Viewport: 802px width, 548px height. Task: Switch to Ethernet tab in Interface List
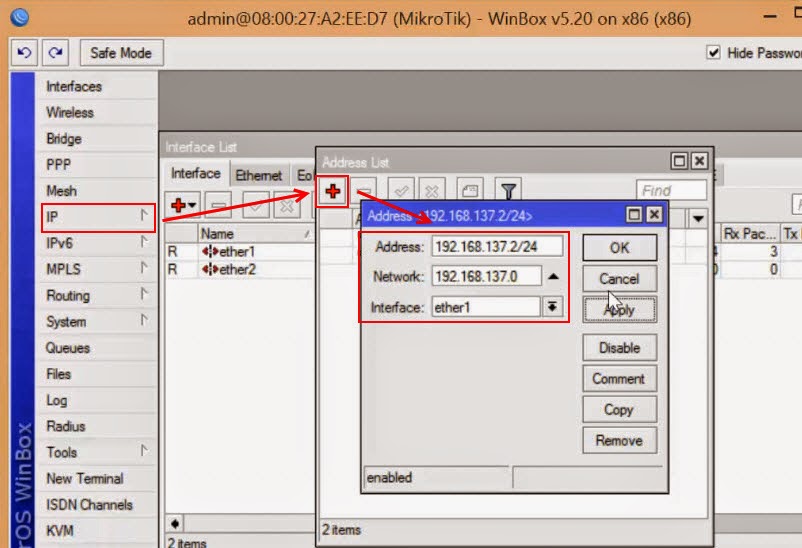click(x=259, y=176)
